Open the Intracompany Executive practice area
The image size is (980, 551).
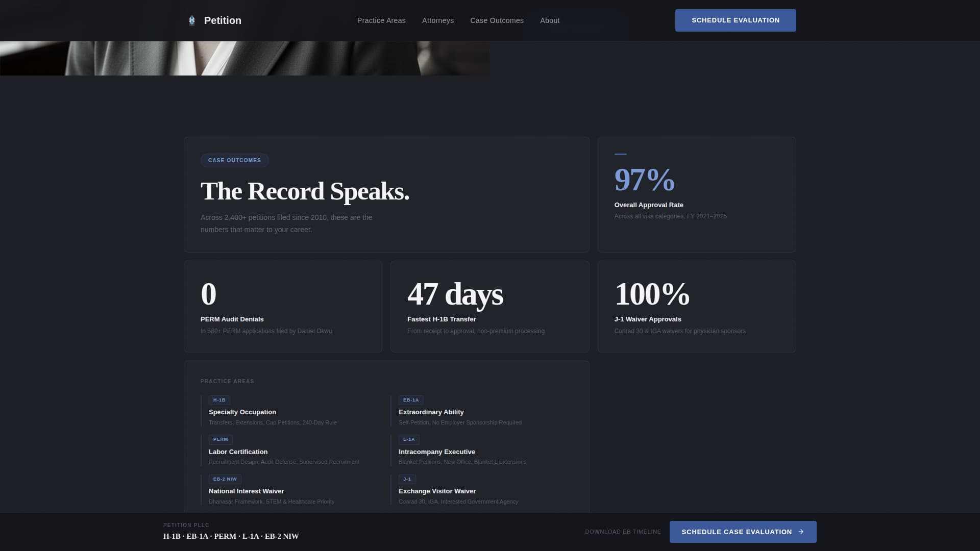(437, 452)
